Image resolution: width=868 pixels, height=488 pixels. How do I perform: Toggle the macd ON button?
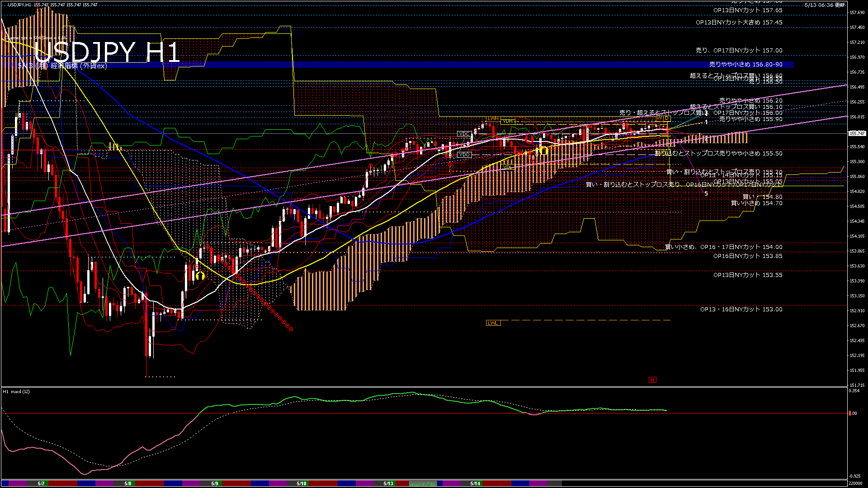coord(423,483)
